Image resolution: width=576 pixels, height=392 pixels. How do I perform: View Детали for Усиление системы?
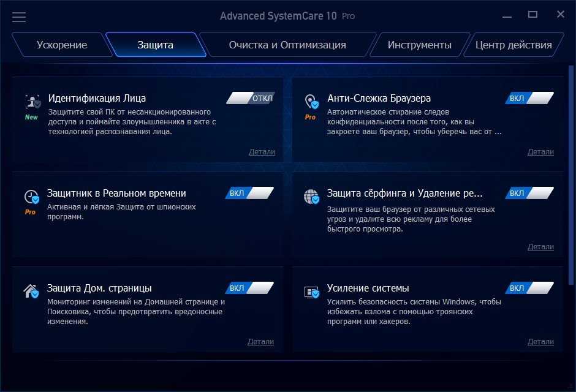point(540,341)
